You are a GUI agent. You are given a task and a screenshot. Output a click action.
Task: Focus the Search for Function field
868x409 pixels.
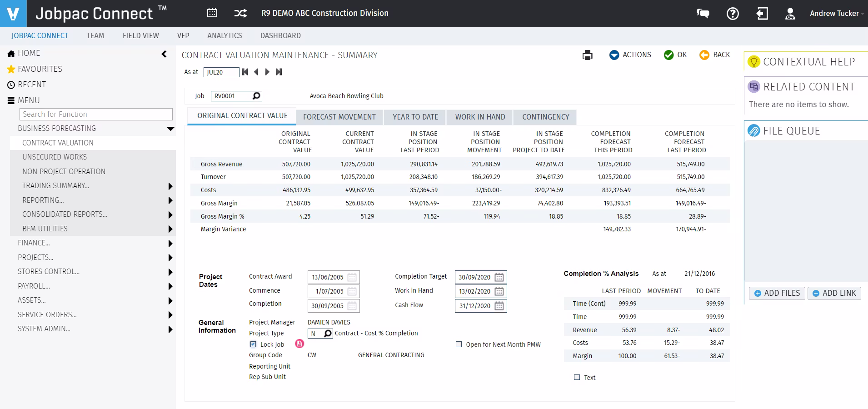(x=96, y=114)
